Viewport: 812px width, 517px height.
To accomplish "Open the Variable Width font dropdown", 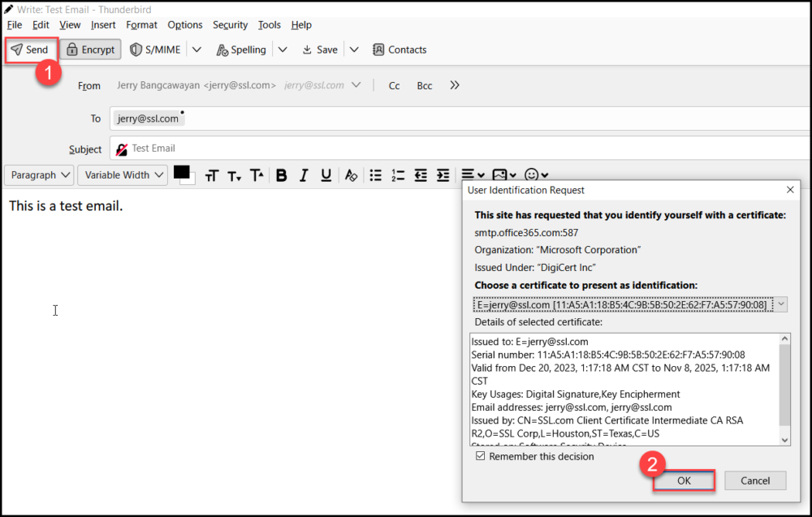I will click(123, 175).
